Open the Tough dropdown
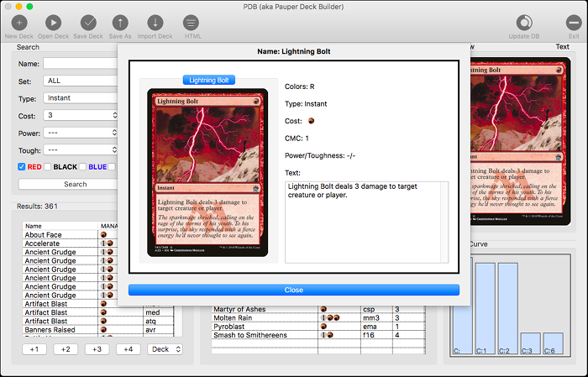Image resolution: width=588 pixels, height=377 pixels. point(81,150)
